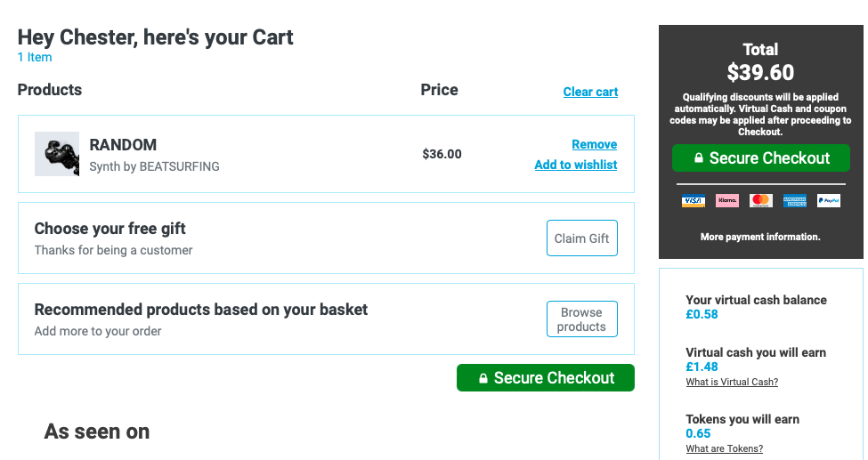Click the RANDOM product title
868x460 pixels.
pos(123,145)
